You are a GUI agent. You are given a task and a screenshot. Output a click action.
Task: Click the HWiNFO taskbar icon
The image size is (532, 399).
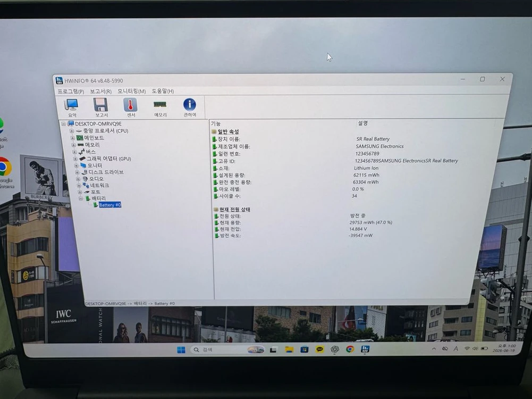click(365, 349)
